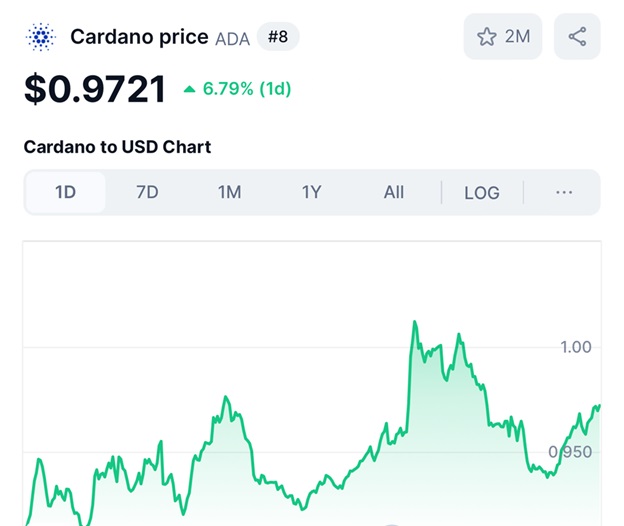Click the $0.9721 current price
Viewport: 624px width, 526px height.
(95, 89)
